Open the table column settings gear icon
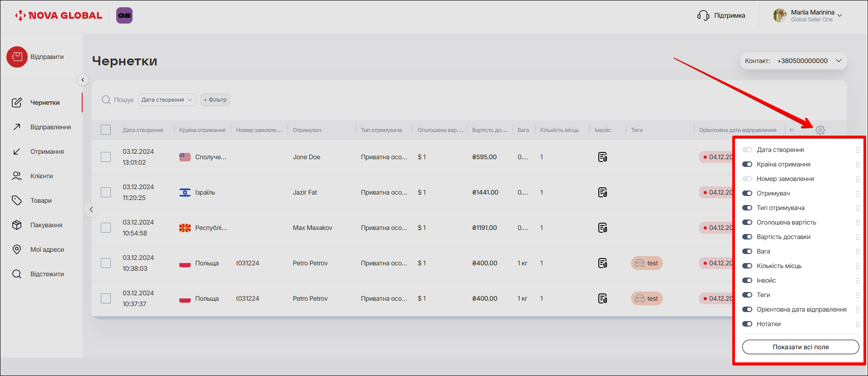This screenshot has width=868, height=376. tap(820, 130)
